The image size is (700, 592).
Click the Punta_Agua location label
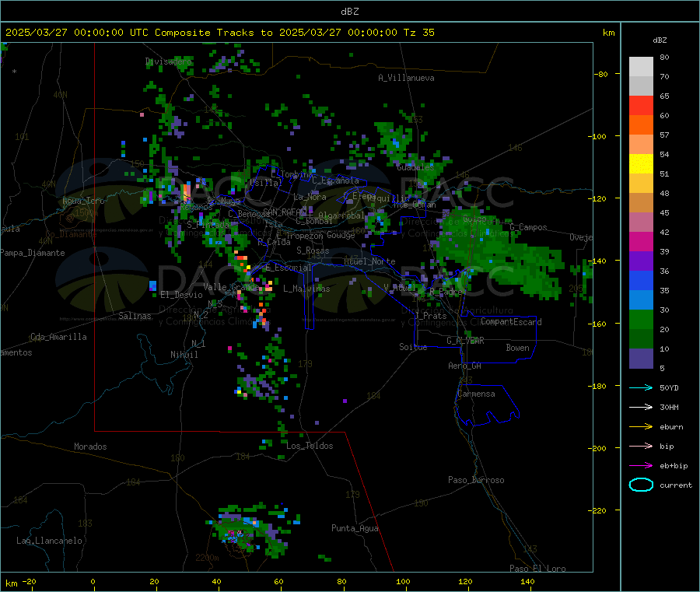(x=355, y=528)
